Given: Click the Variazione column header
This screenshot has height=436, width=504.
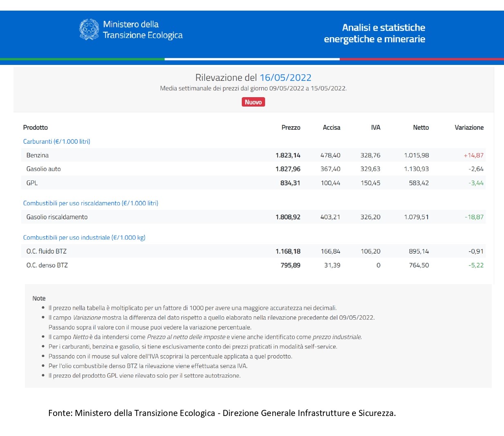Looking at the screenshot, I should 469,127.
